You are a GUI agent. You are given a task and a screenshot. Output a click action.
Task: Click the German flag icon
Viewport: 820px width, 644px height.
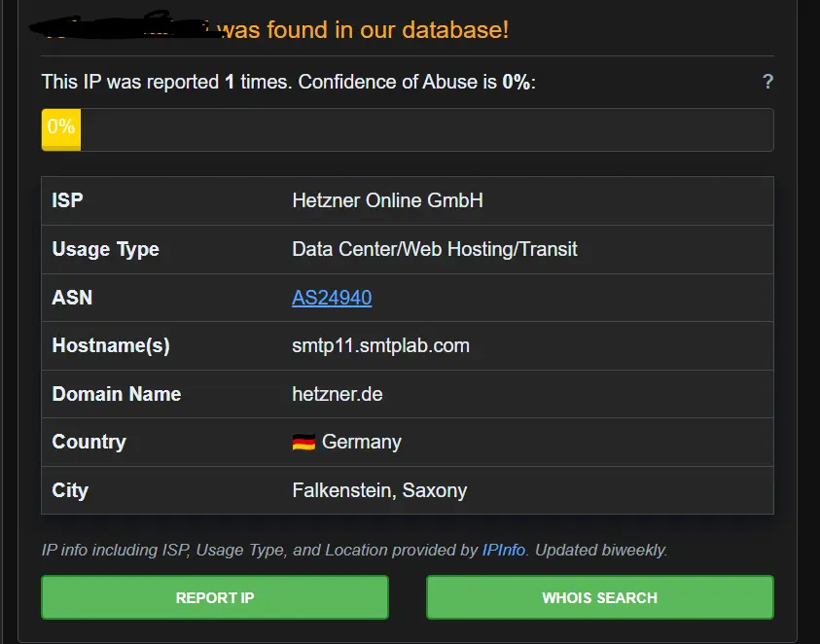303,442
